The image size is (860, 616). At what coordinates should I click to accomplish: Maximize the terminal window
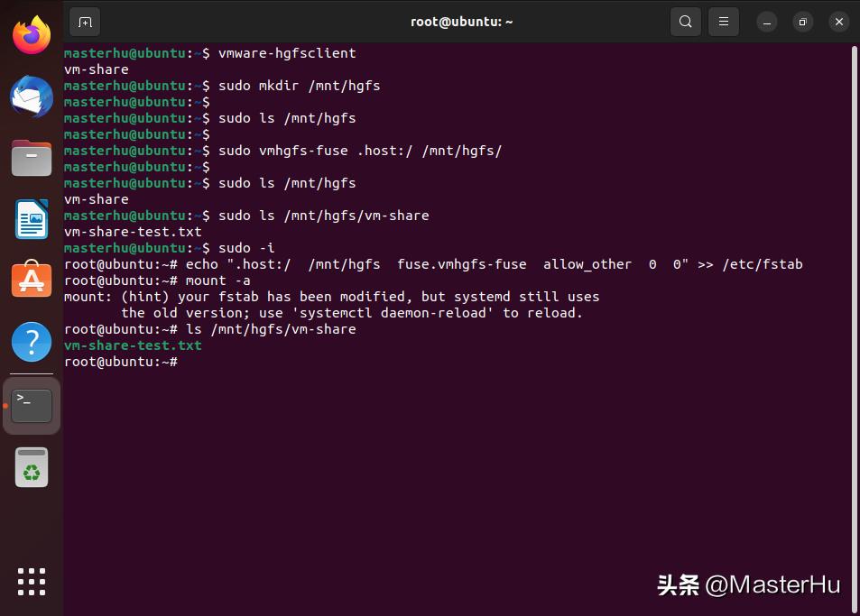point(801,21)
